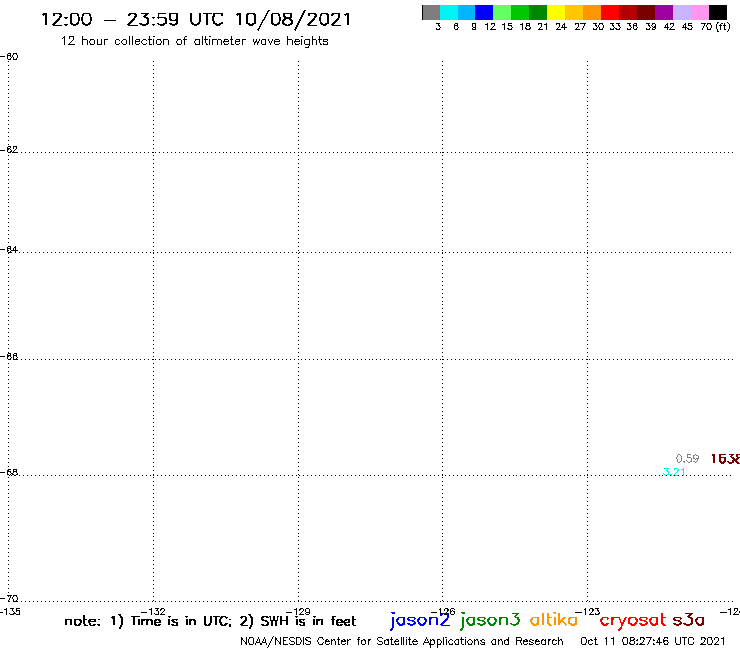Click the -132 longitude axis label
Screen dimensions: 740x650
pos(153,612)
